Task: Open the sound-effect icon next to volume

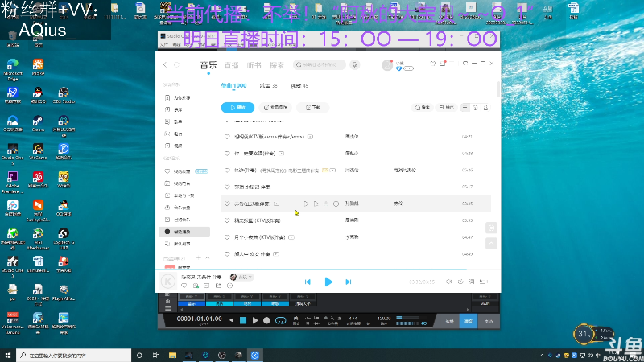Action: [x=460, y=282]
